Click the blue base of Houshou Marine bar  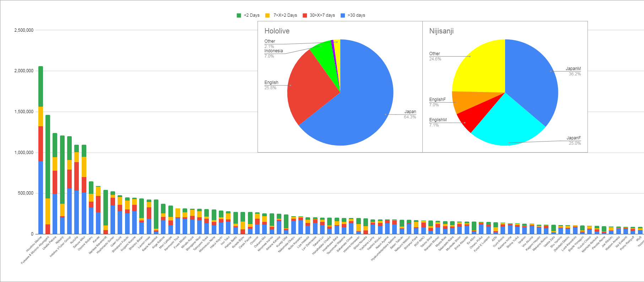click(40, 197)
